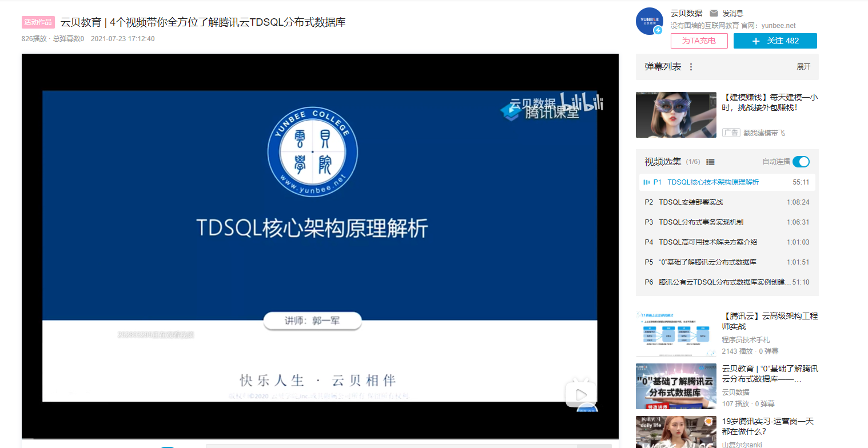
Task: Click the 活动作品 pink tag
Action: tap(38, 22)
